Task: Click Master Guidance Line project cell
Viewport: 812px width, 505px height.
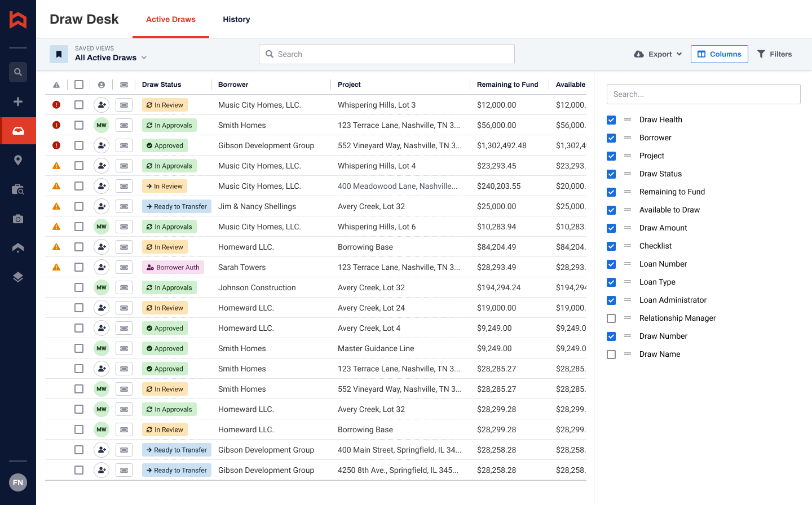Action: point(376,348)
